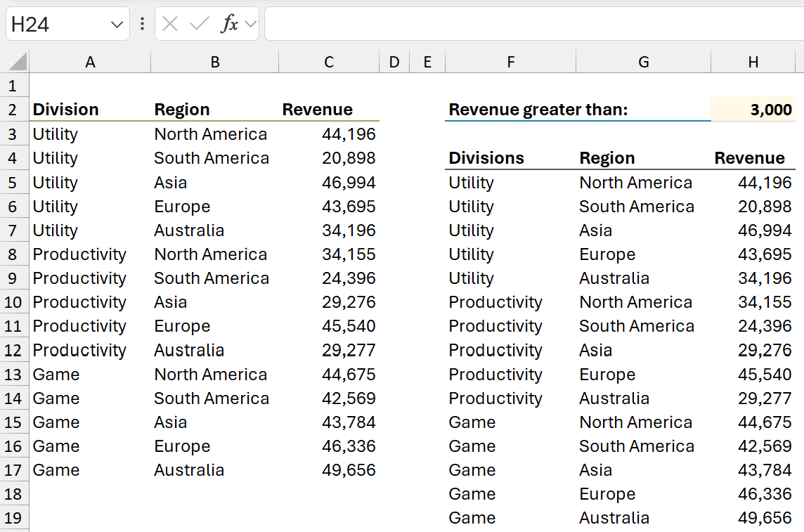Click into the formula bar input area
This screenshot has width=804, height=532.
[x=534, y=24]
